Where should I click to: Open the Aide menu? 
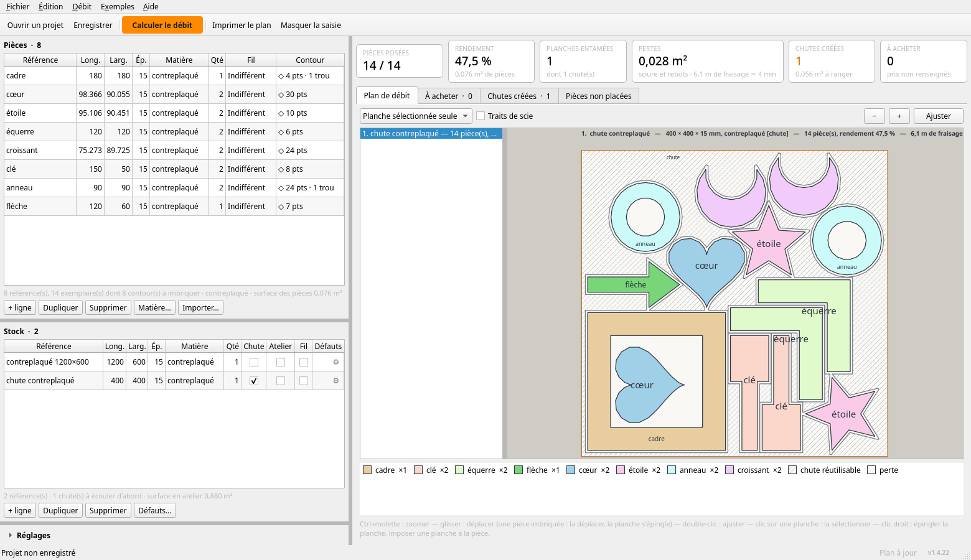[151, 7]
